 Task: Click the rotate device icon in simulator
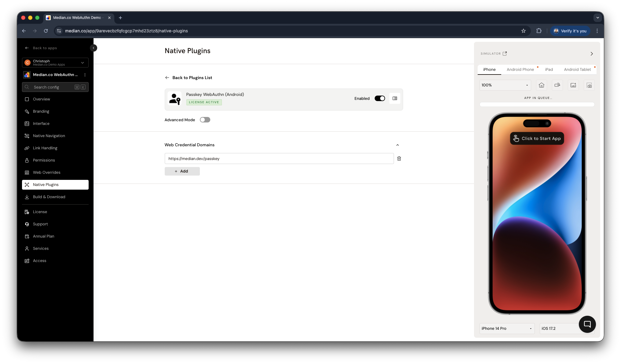coord(557,85)
